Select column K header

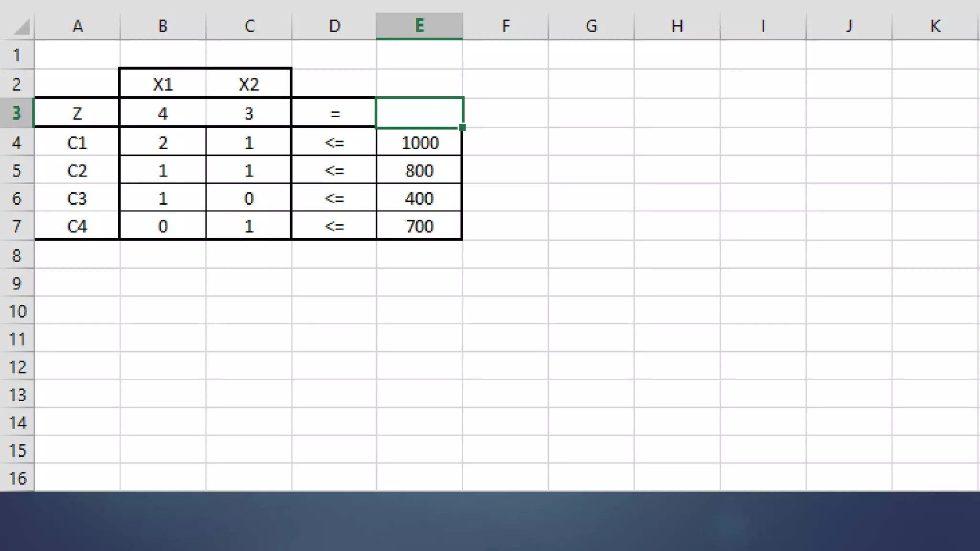click(935, 26)
